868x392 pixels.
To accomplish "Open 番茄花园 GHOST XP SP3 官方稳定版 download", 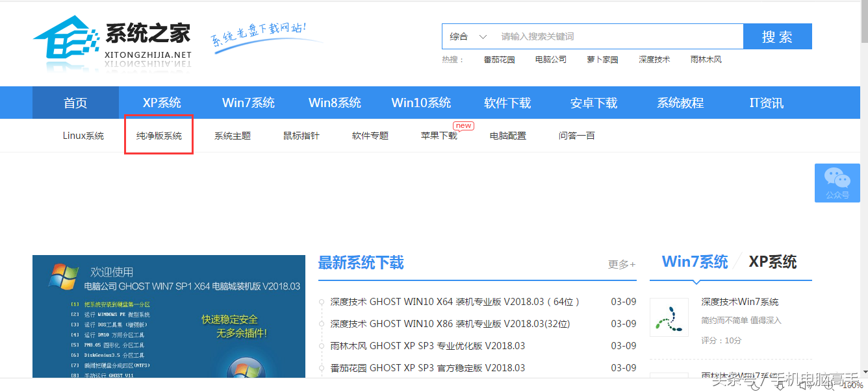I will (x=428, y=368).
